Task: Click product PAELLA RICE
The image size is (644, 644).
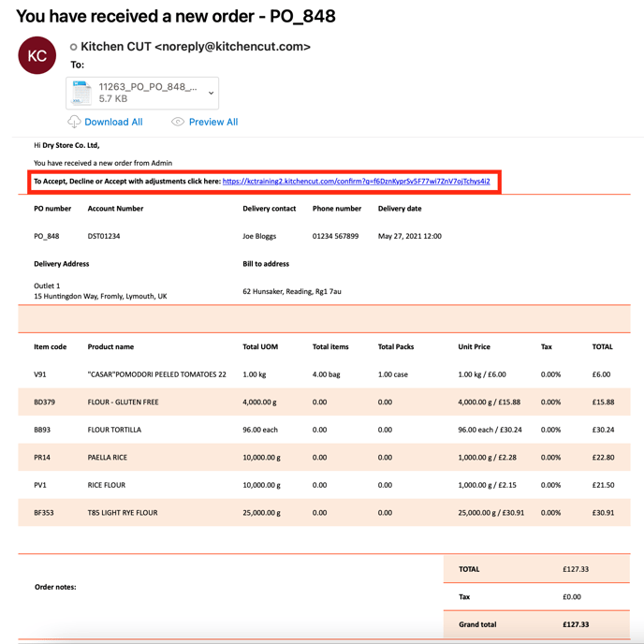Action: 108,458
